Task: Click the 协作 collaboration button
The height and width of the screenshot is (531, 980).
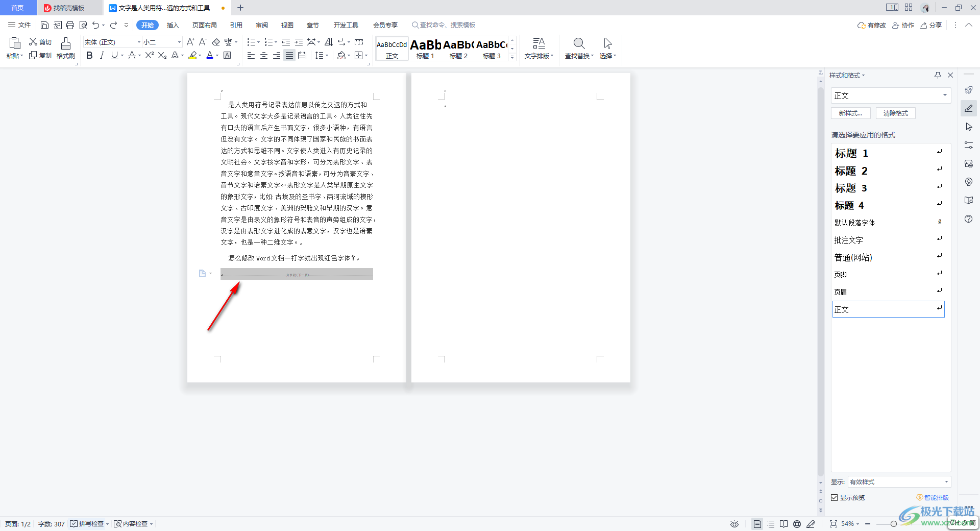Action: click(x=903, y=25)
